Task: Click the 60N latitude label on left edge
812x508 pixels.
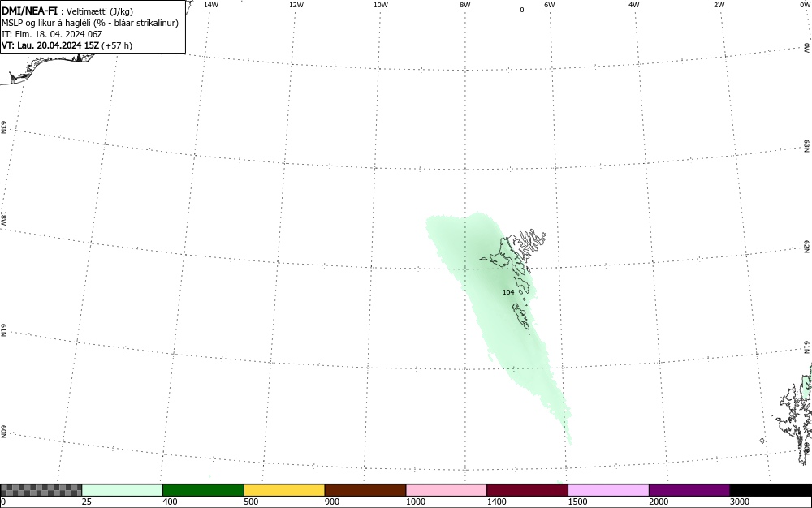Action: [3, 433]
